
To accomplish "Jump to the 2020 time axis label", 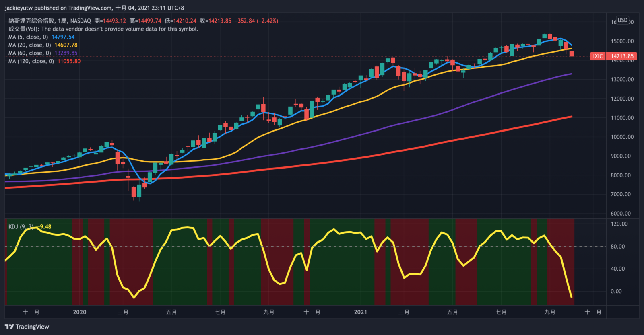I will tap(80, 312).
